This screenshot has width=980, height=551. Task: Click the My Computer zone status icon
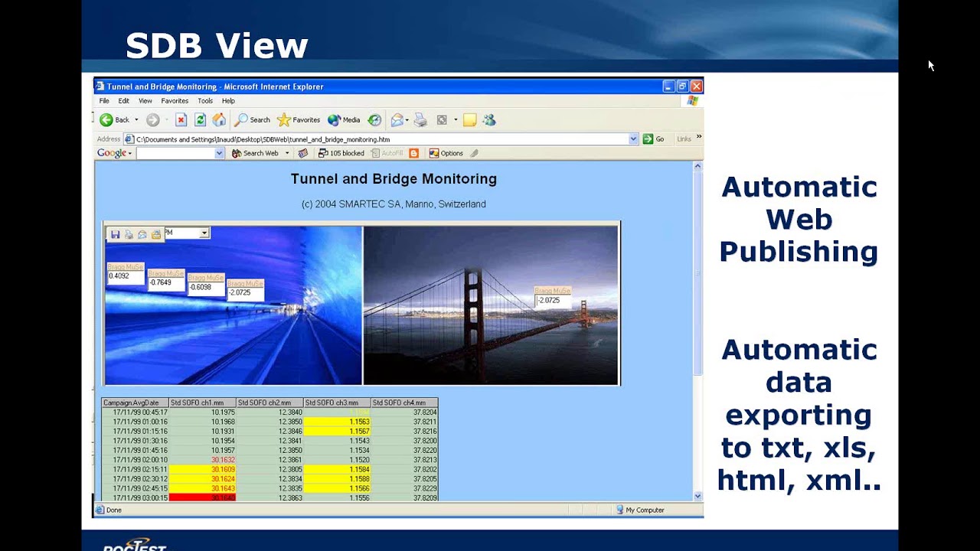[x=620, y=510]
